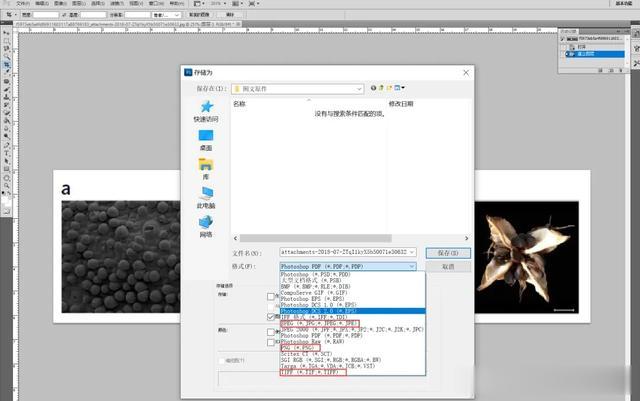Click the width (宽度) field in the options bar
This screenshot has height=401, width=640.
(46, 15)
